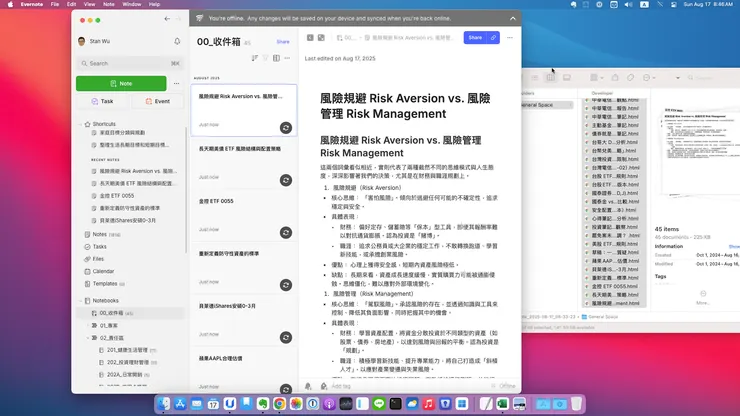The image size is (740, 416).
Task: Open Google Chrome from the Dock
Action: (x=279, y=404)
